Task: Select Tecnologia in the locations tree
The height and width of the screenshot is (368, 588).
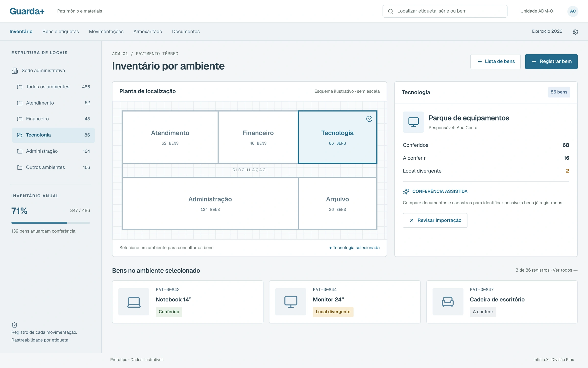Action: [53, 135]
